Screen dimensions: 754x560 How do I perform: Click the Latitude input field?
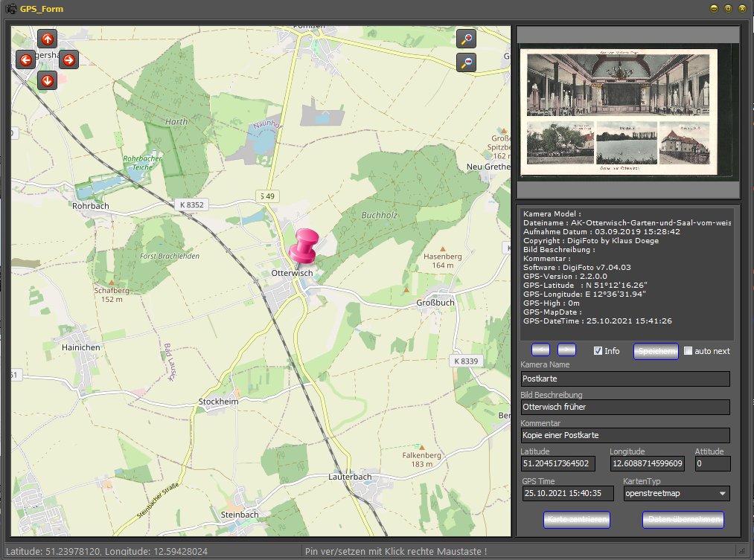pos(557,463)
